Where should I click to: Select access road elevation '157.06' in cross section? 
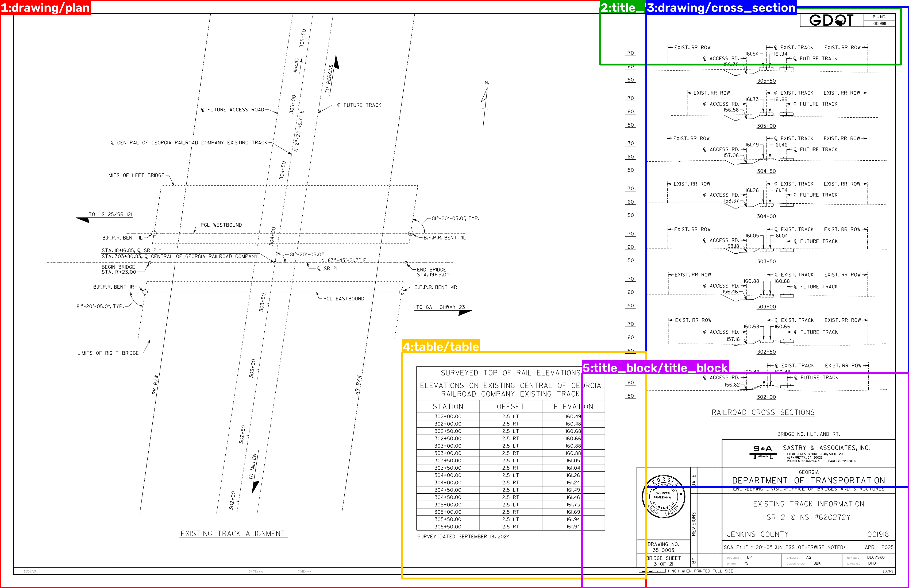pos(731,155)
